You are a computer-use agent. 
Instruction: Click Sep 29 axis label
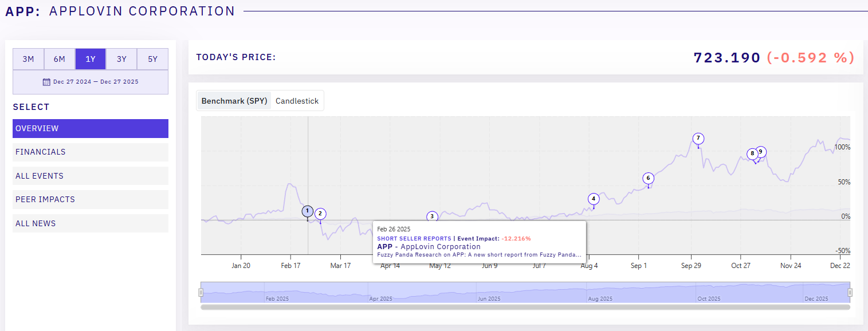click(691, 266)
